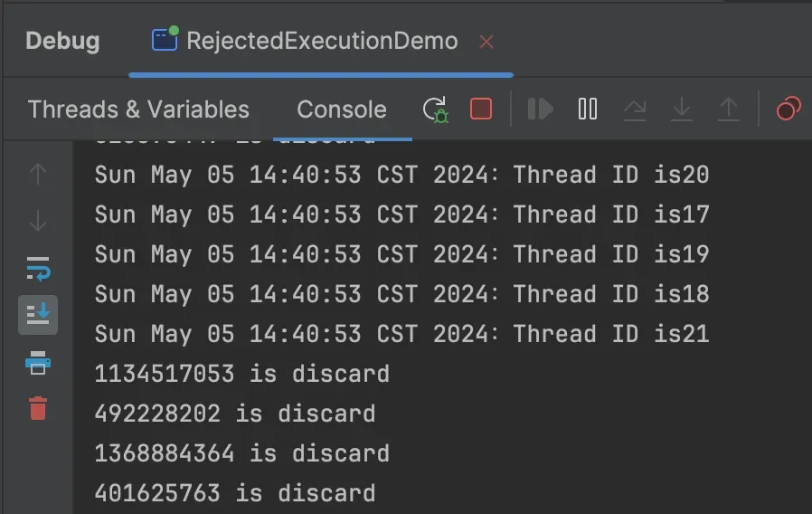Click the down stack trace arrow
Screen dimensions: 812x514
(38, 221)
